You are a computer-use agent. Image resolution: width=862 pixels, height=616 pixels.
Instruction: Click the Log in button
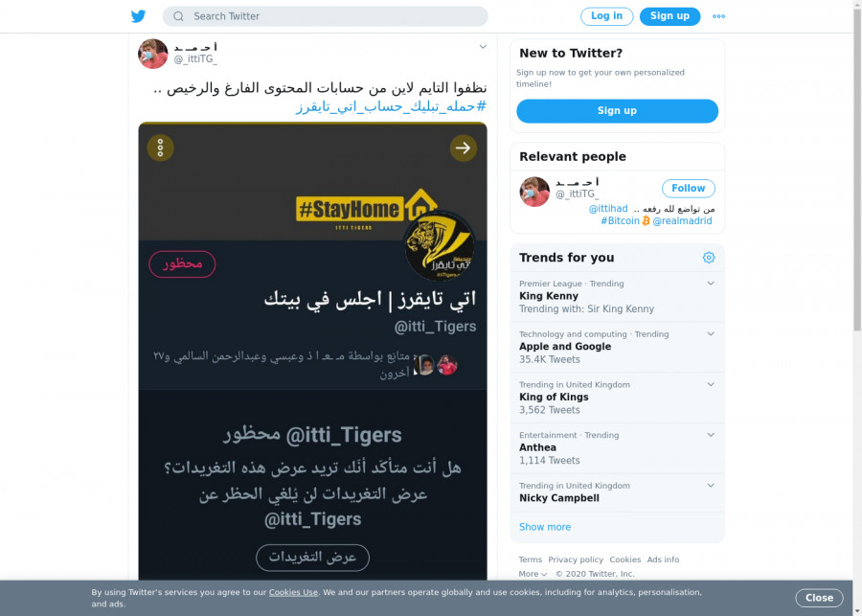tap(607, 16)
